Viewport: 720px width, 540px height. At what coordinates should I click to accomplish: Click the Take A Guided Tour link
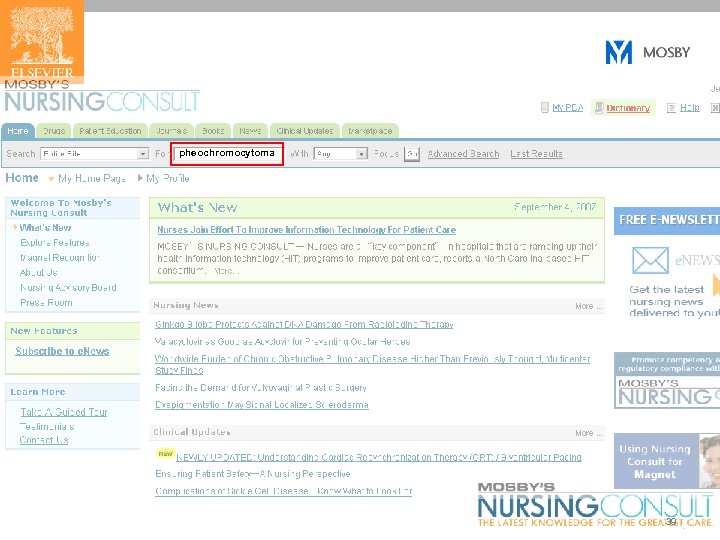(x=64, y=412)
